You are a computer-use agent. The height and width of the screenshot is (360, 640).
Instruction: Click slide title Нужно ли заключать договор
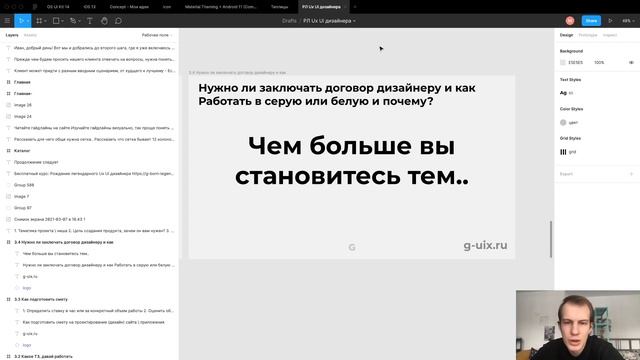(337, 94)
